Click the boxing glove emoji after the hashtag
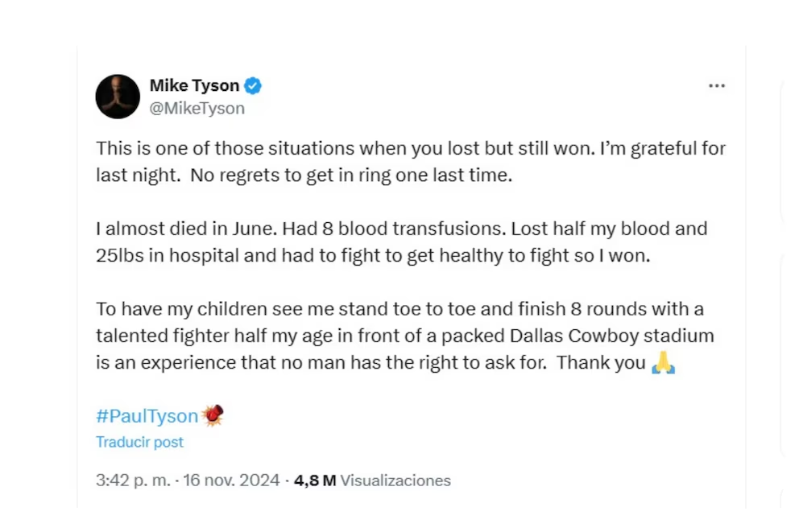The height and width of the screenshot is (532, 799). tap(213, 415)
